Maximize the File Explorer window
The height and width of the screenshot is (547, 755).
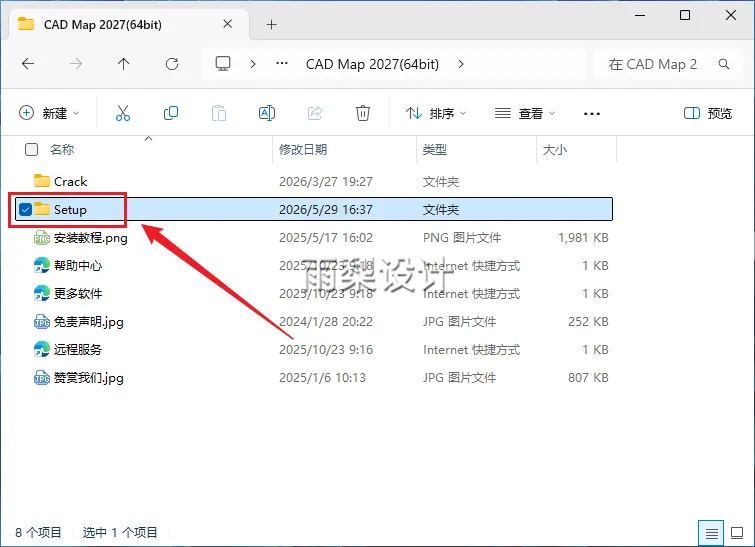coord(685,15)
